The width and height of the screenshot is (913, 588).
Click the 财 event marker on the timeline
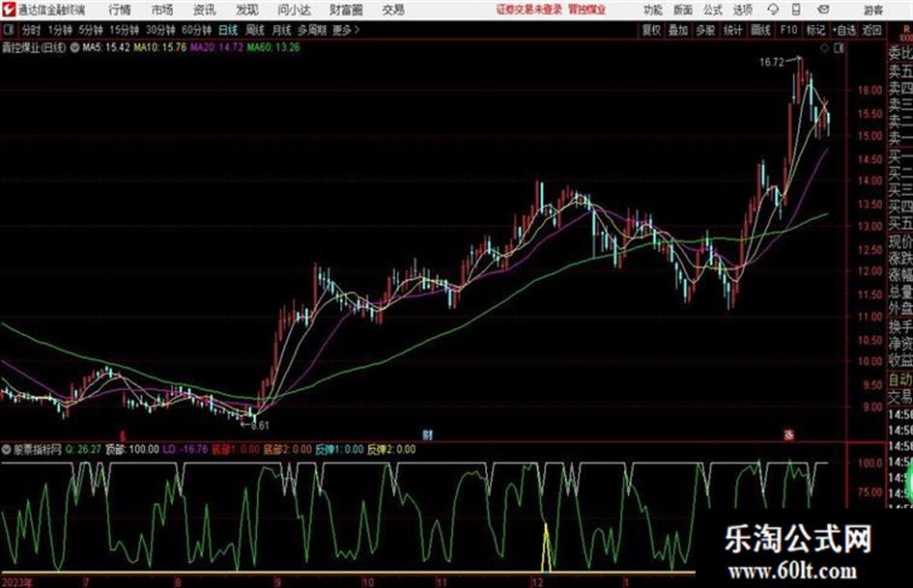427,434
